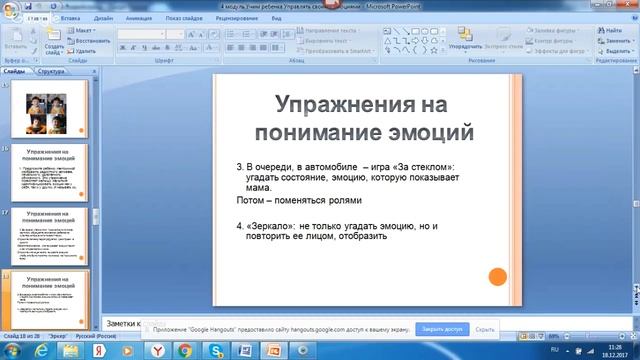Increase the font size
The image size is (640, 360).
191,35
